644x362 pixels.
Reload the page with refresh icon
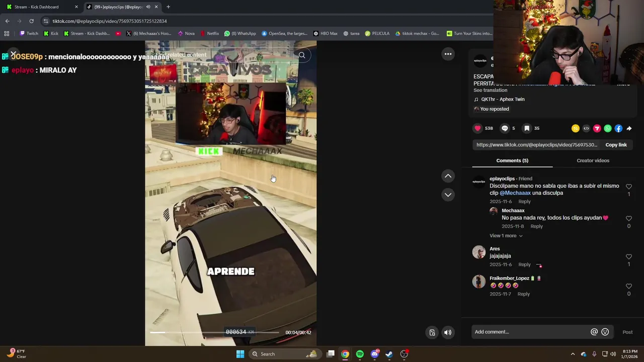[x=31, y=21]
